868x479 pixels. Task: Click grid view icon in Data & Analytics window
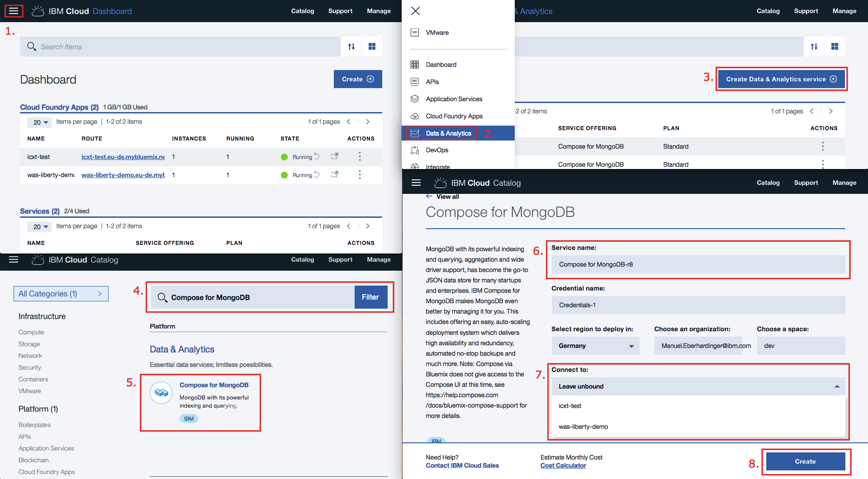click(835, 47)
